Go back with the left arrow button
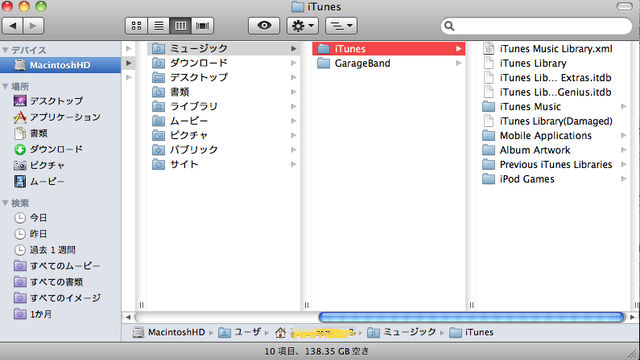640x360 pixels. point(13,26)
